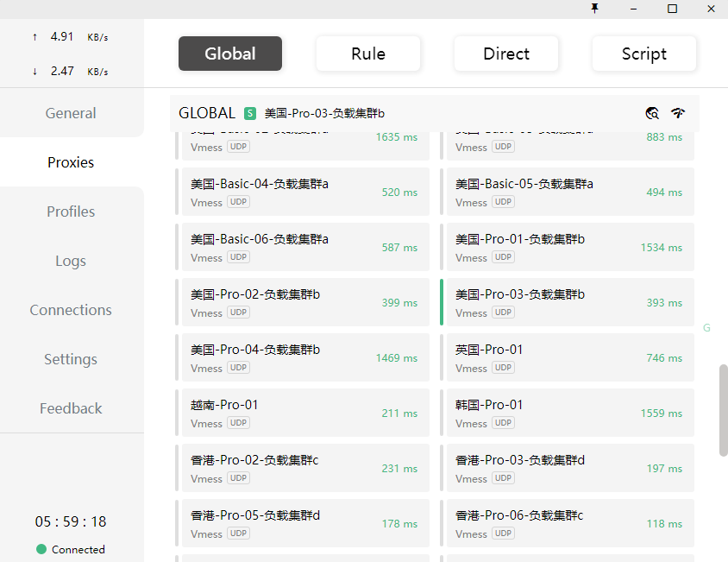This screenshot has width=728, height=562.
Task: Go to the Profiles tab
Action: tap(71, 212)
